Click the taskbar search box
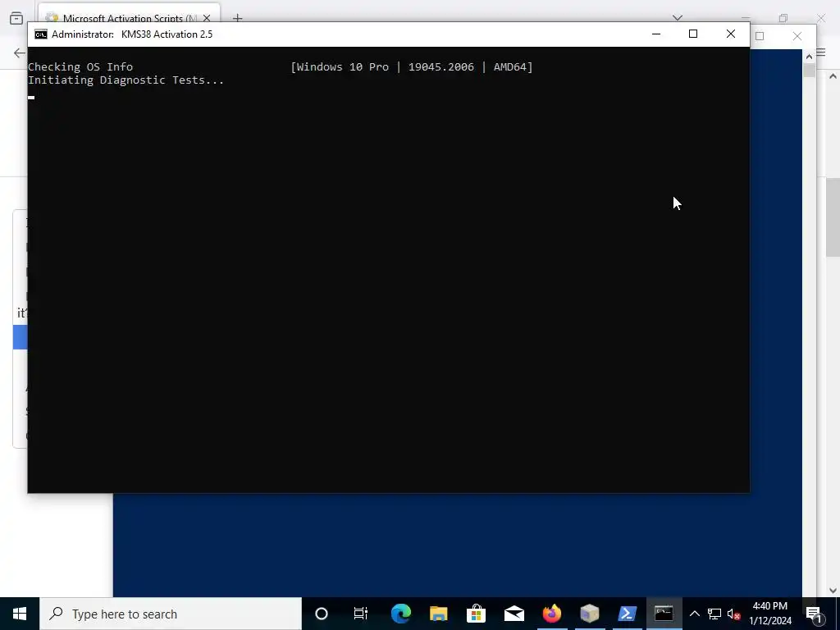 [171, 614]
